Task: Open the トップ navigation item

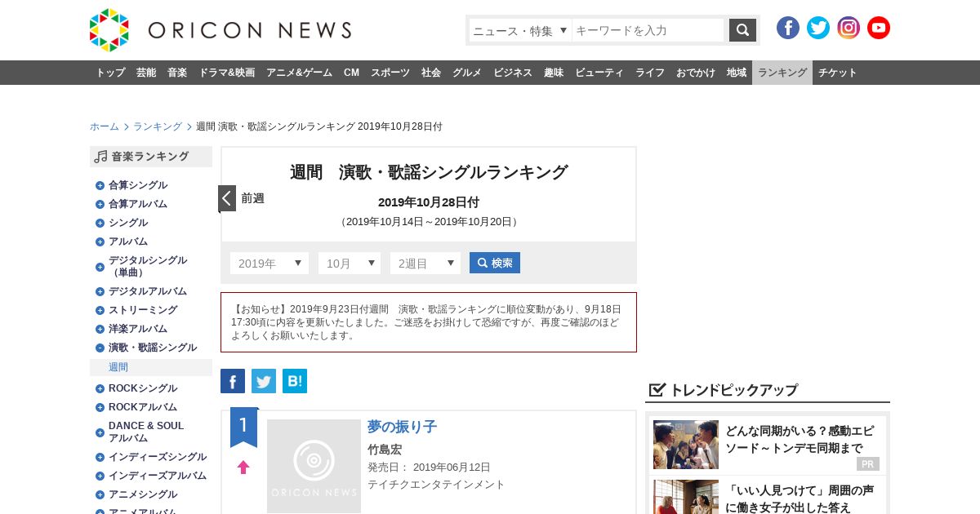Action: click(110, 73)
